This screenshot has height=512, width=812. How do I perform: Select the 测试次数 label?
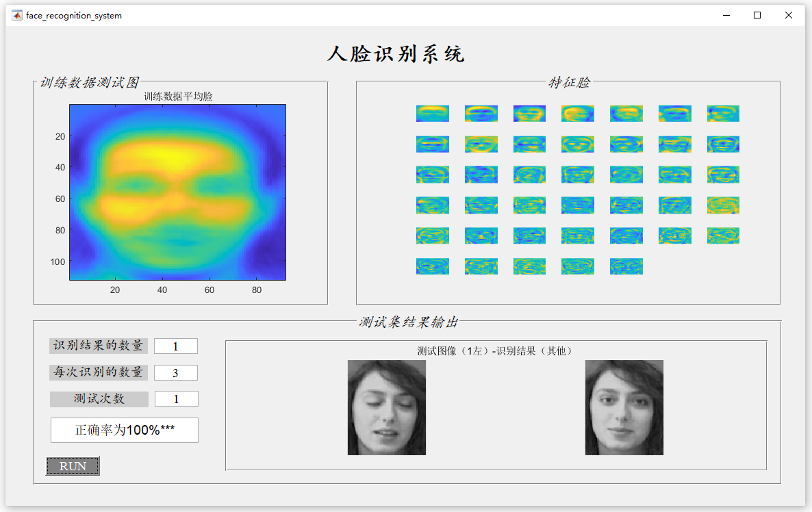[99, 399]
